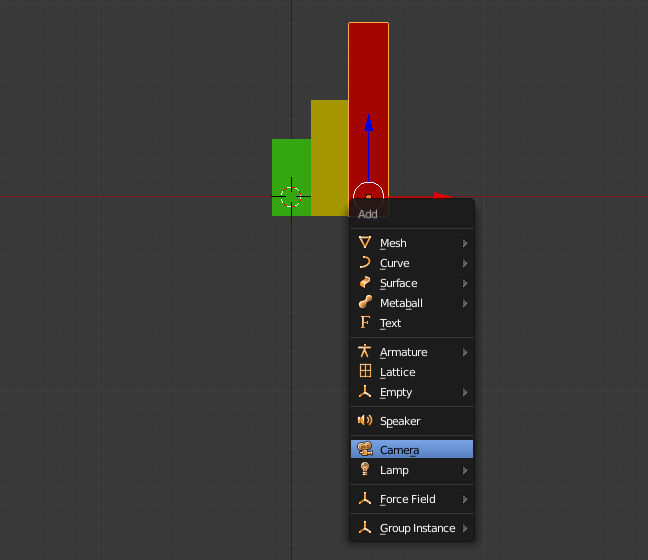The width and height of the screenshot is (648, 560).
Task: Add a Camera from the highlighted entry
Action: (412, 449)
